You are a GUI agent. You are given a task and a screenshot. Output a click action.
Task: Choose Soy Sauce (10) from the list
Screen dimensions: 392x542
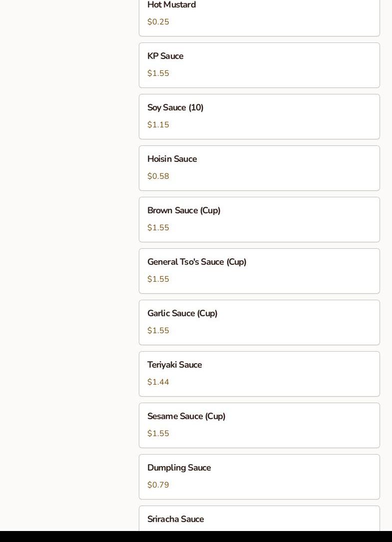point(259,116)
